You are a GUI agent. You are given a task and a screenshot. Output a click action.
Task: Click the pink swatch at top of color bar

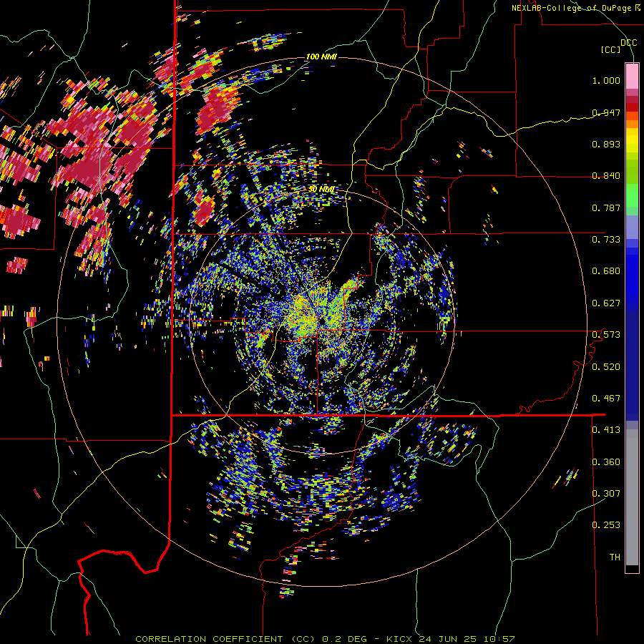click(632, 77)
